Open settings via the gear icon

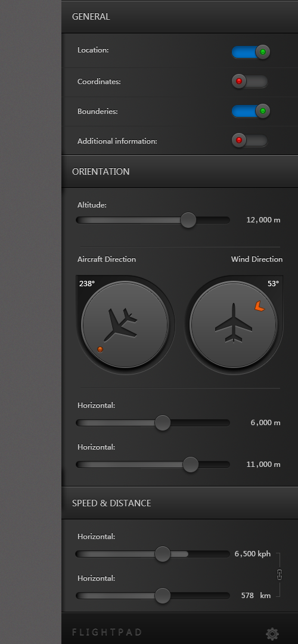[x=272, y=633]
